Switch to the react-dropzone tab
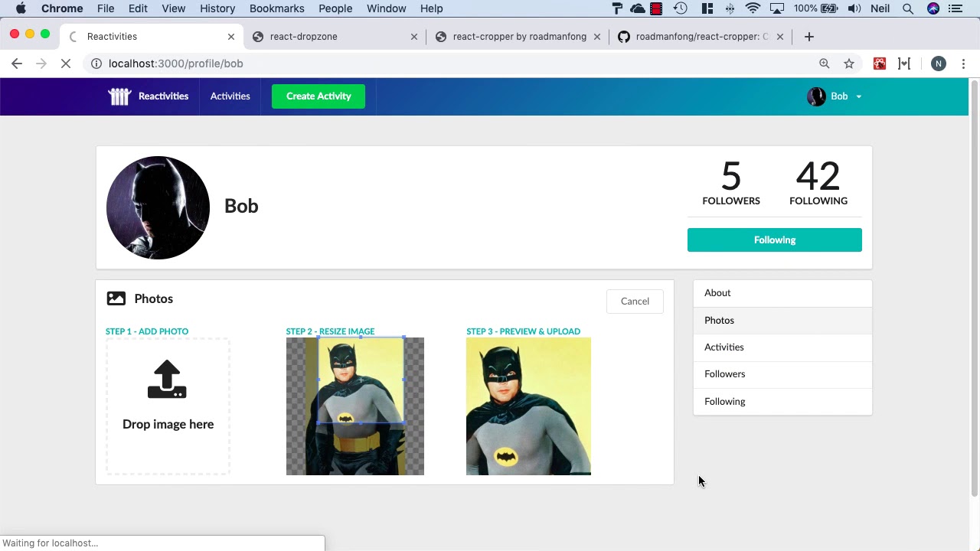The height and width of the screenshot is (551, 980). [x=333, y=36]
